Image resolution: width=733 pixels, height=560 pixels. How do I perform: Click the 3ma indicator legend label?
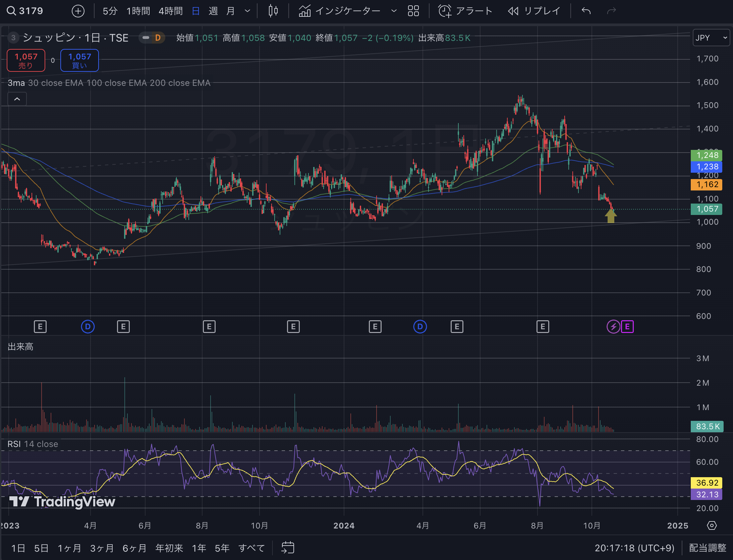coord(16,83)
